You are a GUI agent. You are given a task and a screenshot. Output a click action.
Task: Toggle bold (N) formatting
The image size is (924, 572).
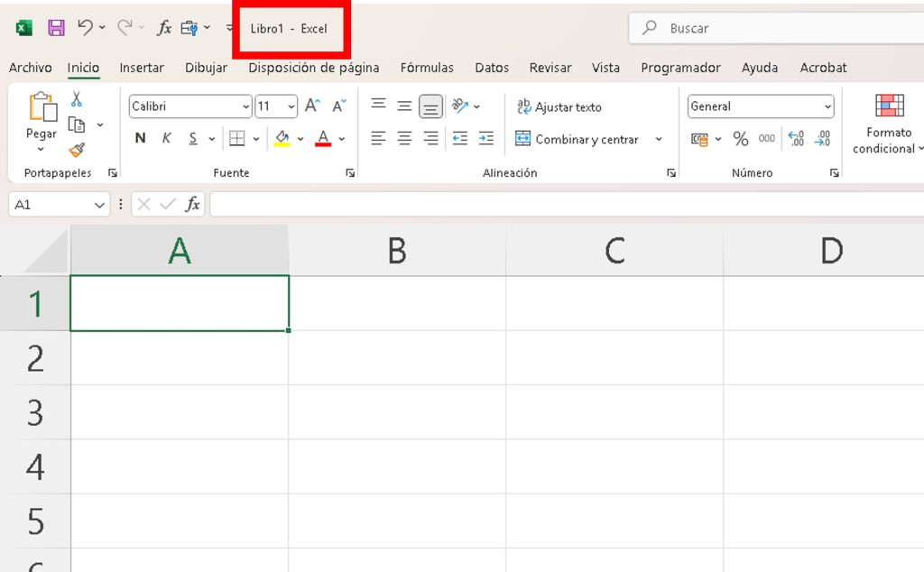click(140, 139)
